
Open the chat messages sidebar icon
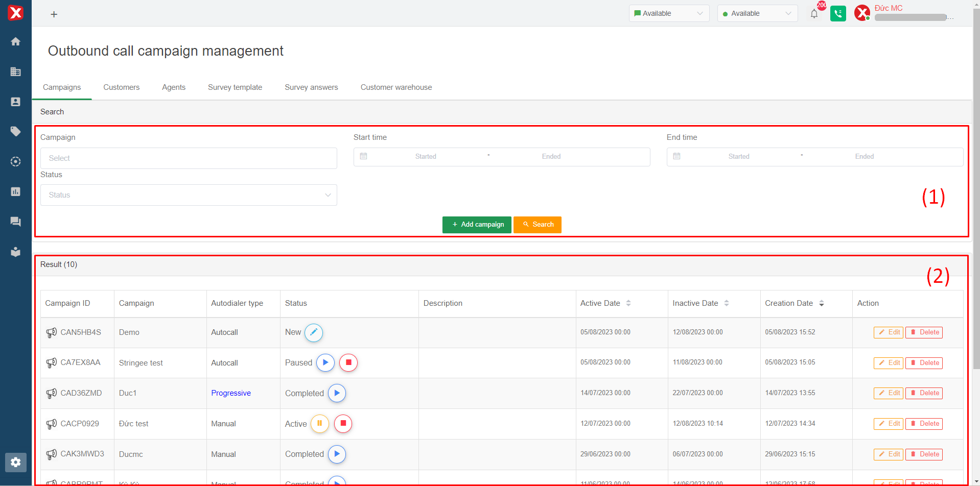click(15, 222)
